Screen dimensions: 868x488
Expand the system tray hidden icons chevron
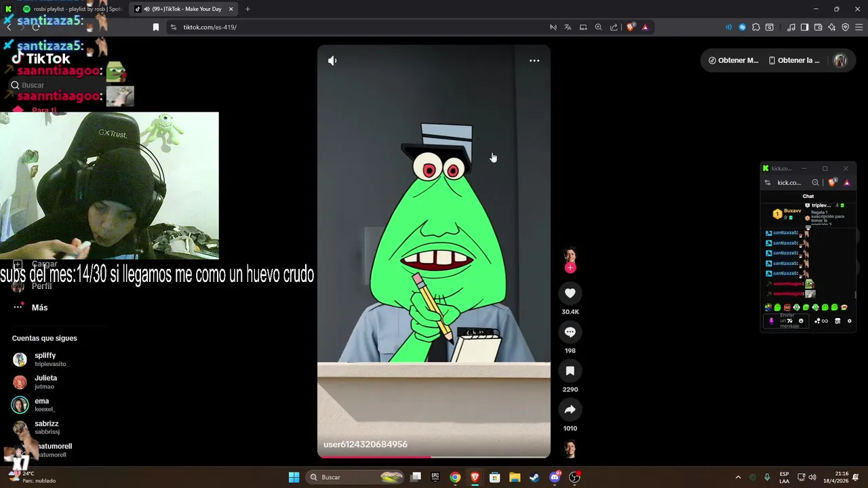pos(738,477)
